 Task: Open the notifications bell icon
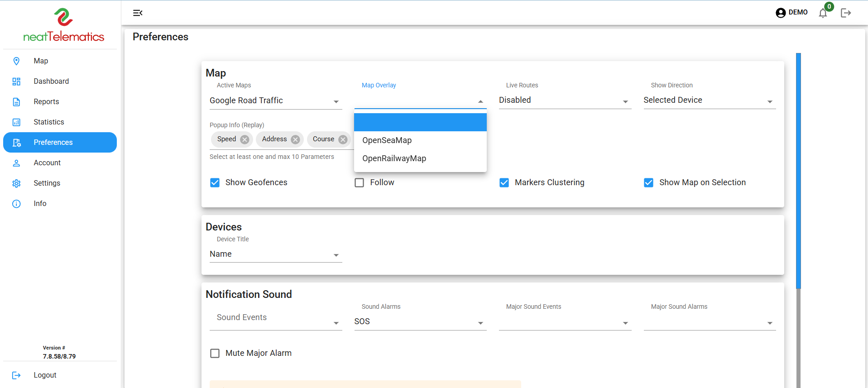(x=823, y=13)
